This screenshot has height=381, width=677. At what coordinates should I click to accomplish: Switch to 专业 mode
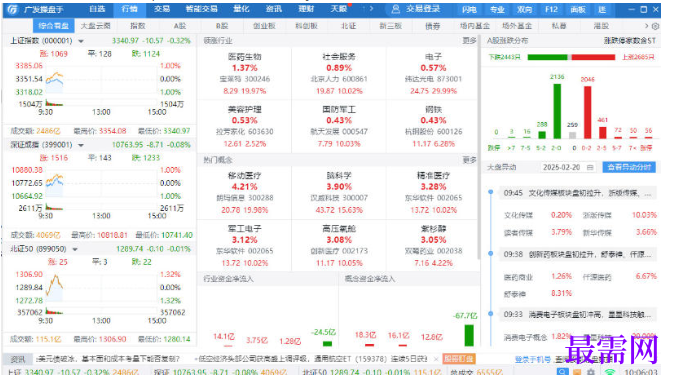[497, 9]
